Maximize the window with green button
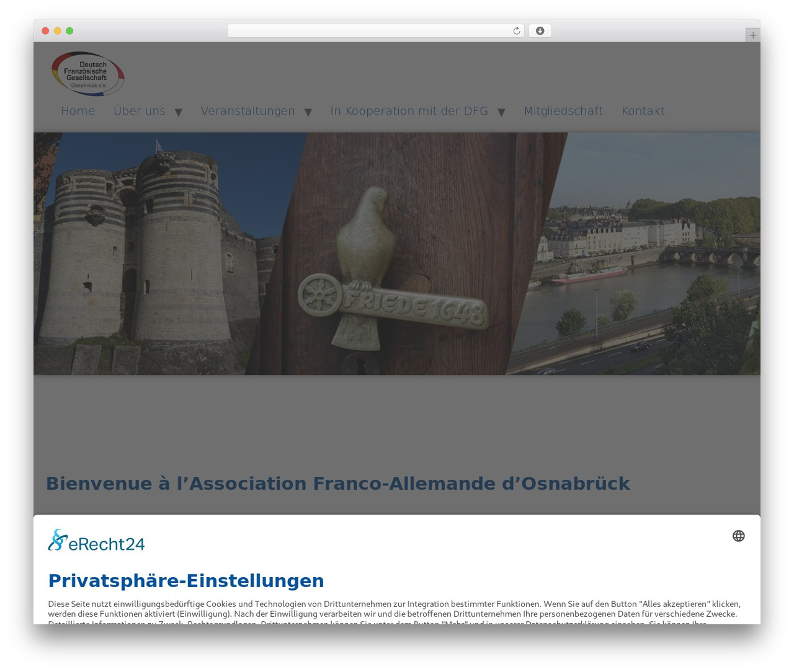 tap(69, 31)
